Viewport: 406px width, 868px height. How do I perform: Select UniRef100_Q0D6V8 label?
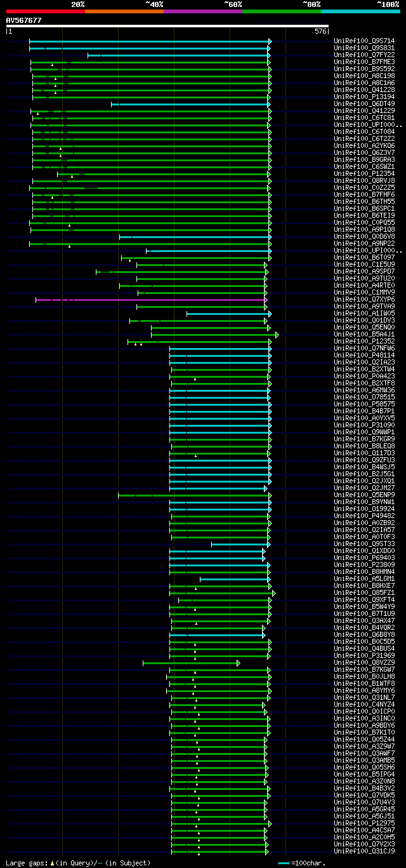point(363,237)
